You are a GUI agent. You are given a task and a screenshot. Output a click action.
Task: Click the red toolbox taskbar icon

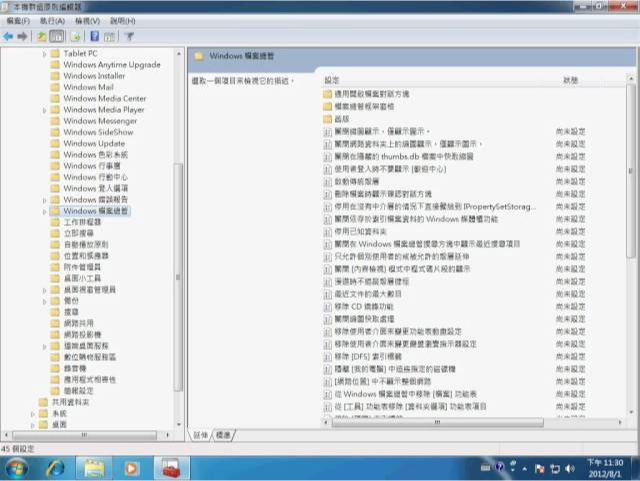coord(171,468)
